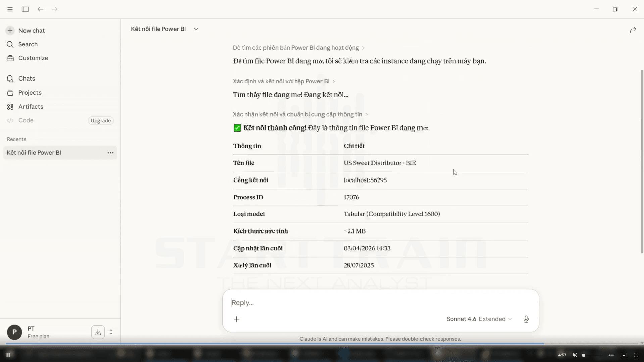Viewport: 644px width, 362px height.
Task: Open the three-dot options for recent chat
Action: point(110,153)
